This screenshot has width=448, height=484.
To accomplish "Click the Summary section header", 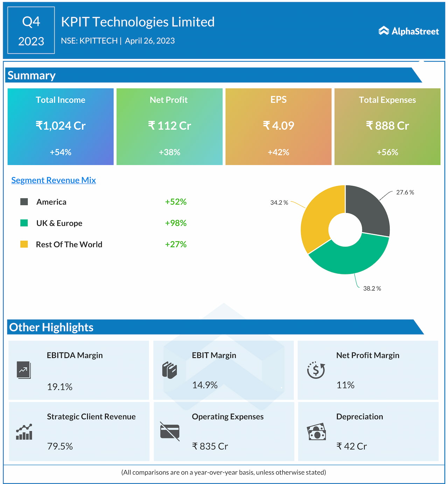I will pos(31,76).
